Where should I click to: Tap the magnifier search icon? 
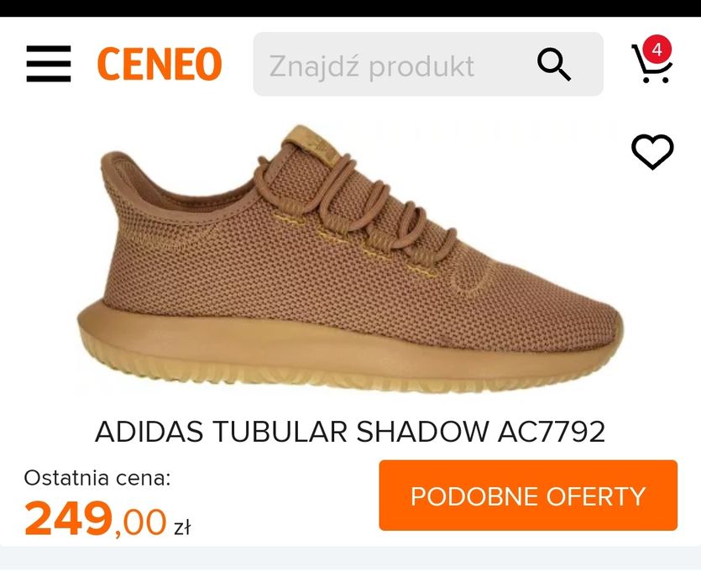click(x=553, y=64)
